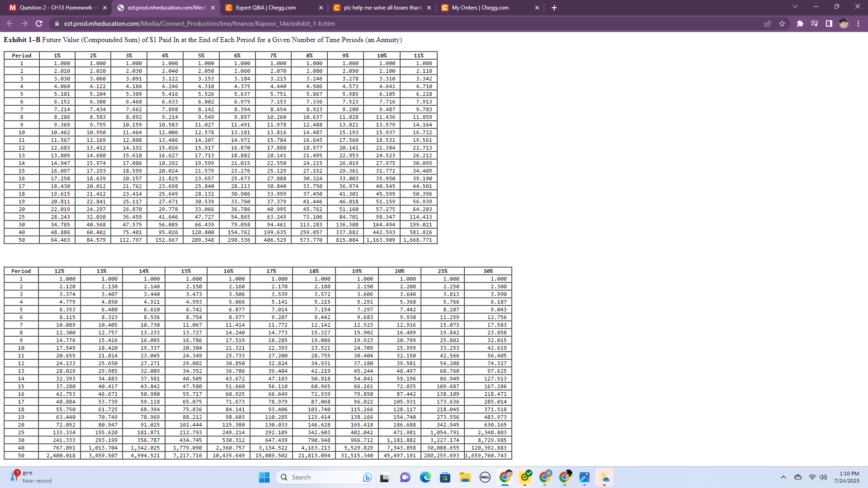The width and height of the screenshot is (868, 488).
Task: Click value 120,392.883 in period 40 row
Action: tap(489, 448)
